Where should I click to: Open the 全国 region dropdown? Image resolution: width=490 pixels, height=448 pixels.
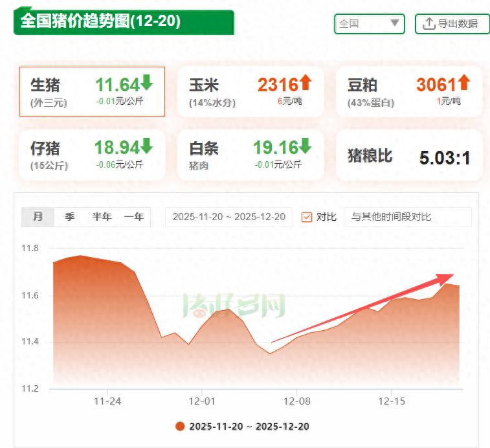click(x=369, y=24)
